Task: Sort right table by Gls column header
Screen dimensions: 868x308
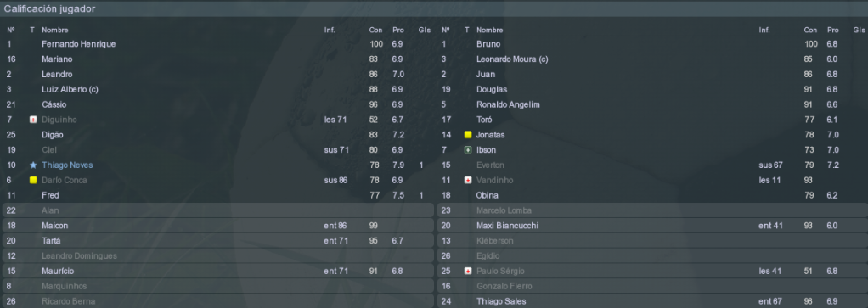Action: click(859, 30)
